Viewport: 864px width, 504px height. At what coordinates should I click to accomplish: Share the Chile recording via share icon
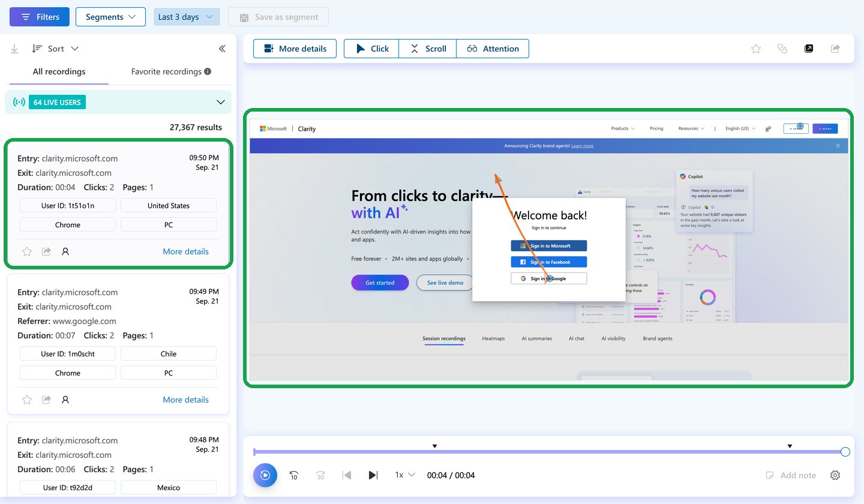point(46,400)
